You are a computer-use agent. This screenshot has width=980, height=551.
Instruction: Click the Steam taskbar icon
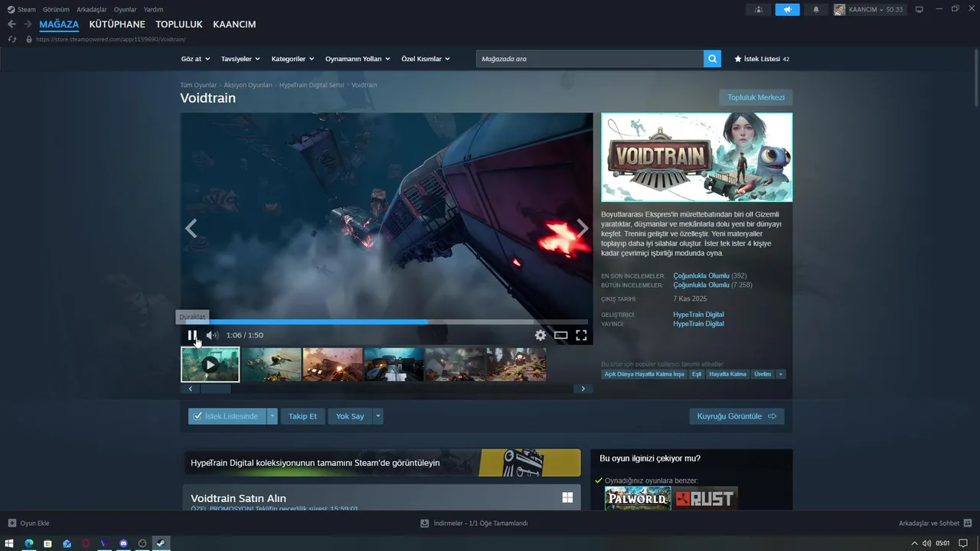(161, 543)
